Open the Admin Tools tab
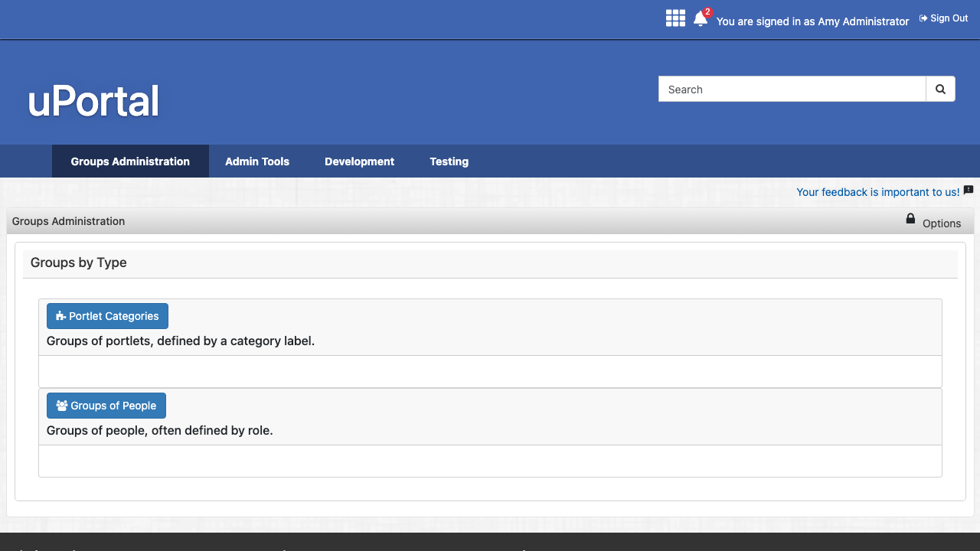Screen dimensions: 980x551 pyautogui.click(x=257, y=161)
